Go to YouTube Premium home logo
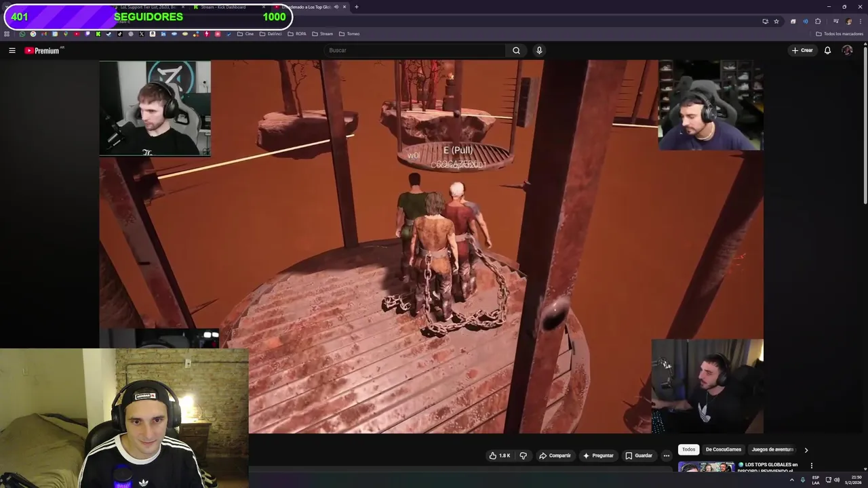This screenshot has height=488, width=868. 43,50
